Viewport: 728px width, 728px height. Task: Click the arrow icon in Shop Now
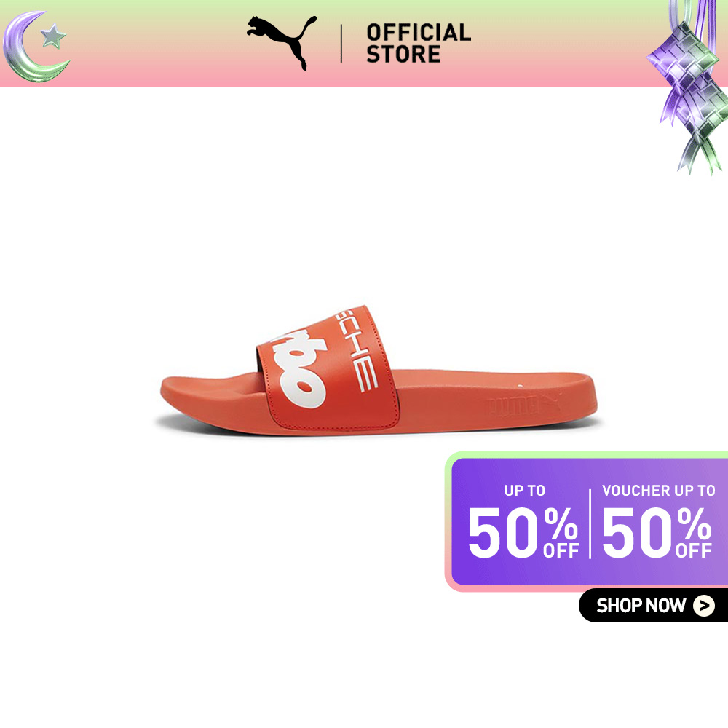tap(704, 606)
